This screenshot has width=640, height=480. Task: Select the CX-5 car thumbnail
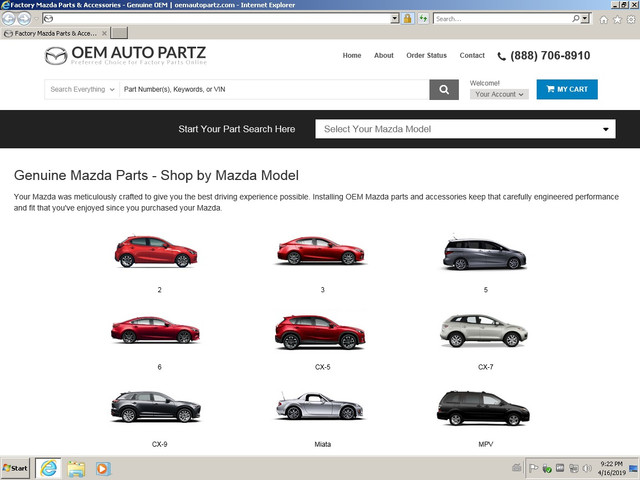pos(320,332)
